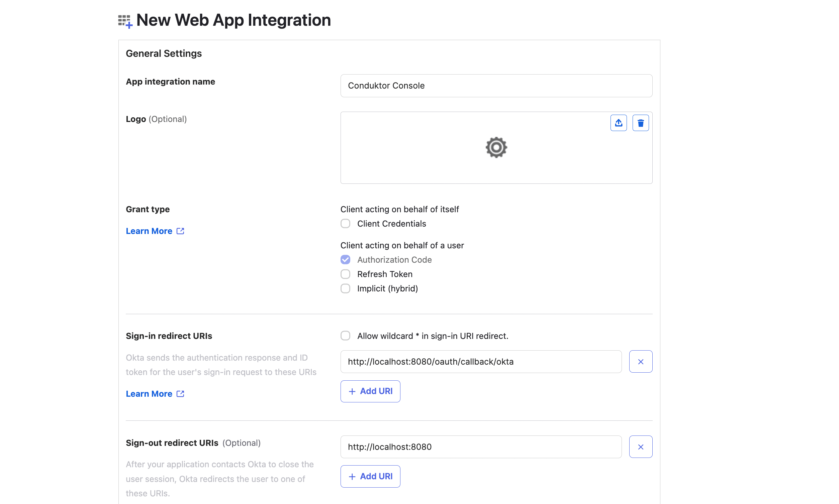Enable the Client Credentials checkbox
The height and width of the screenshot is (504, 839).
tap(345, 224)
